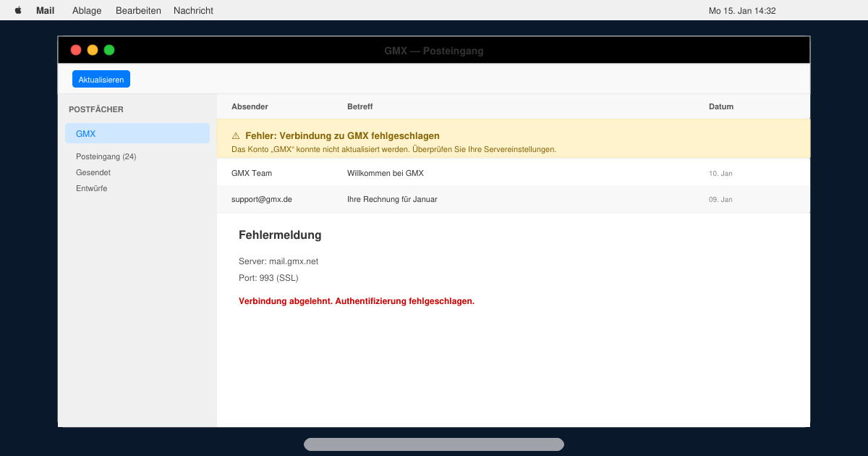Minimize window with yellow button
The image size is (868, 456).
[x=93, y=50]
